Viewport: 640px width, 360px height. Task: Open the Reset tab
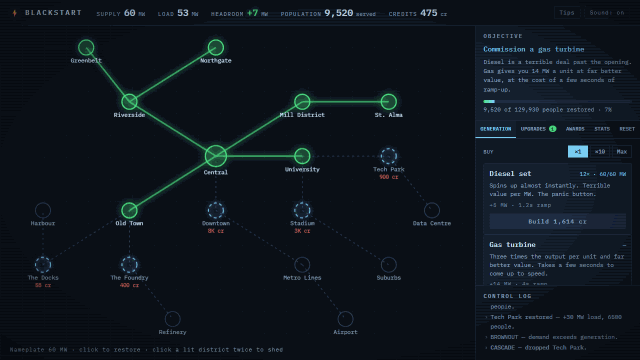pyautogui.click(x=627, y=129)
